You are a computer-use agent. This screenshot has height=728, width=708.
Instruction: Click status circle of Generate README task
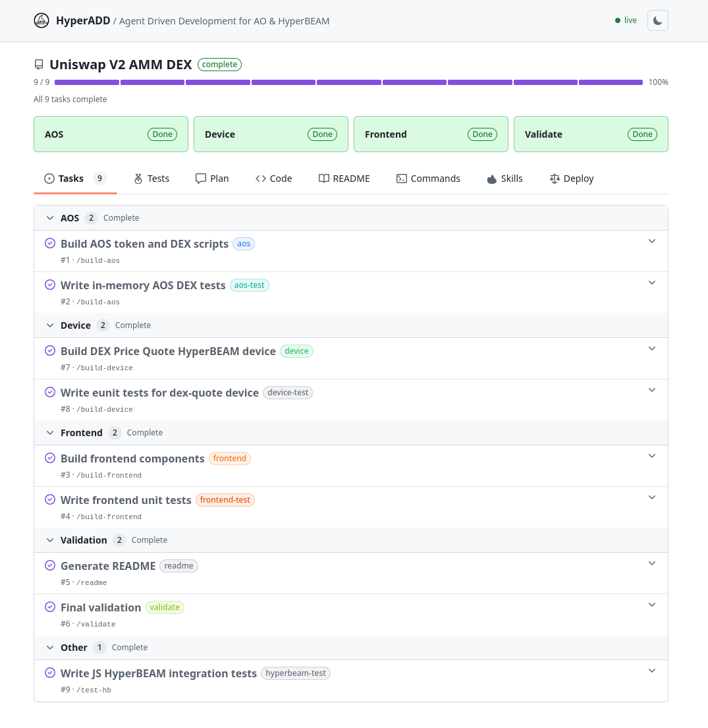50,565
